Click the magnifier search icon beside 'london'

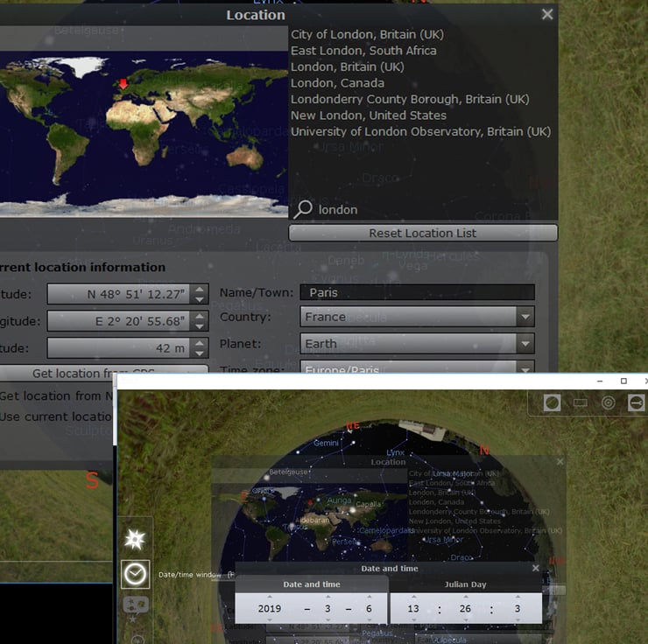tap(303, 210)
